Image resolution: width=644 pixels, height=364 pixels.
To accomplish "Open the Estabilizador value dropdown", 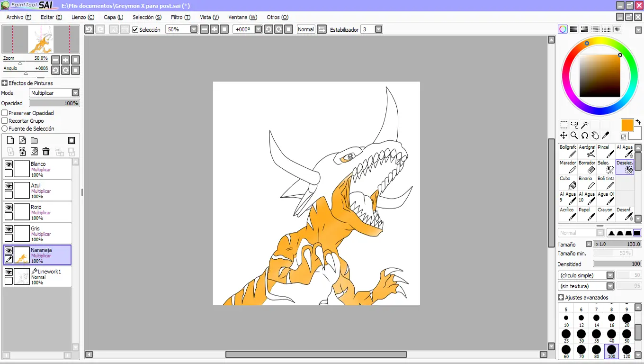I will (x=378, y=29).
